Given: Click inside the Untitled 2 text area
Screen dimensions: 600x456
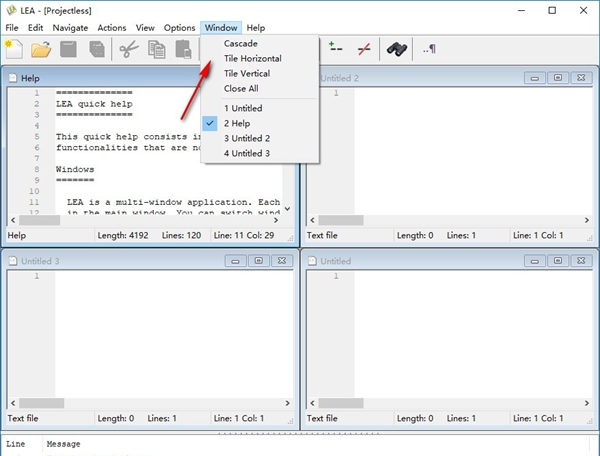Looking at the screenshot, I should coord(473,151).
